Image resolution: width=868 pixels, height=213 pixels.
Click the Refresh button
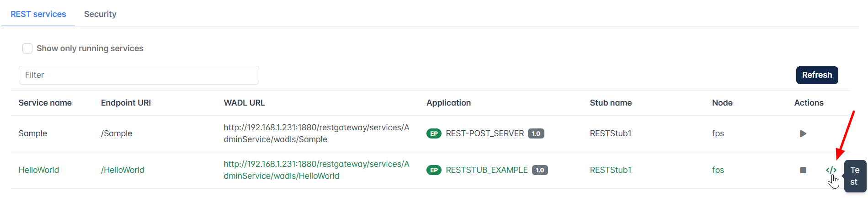point(817,75)
